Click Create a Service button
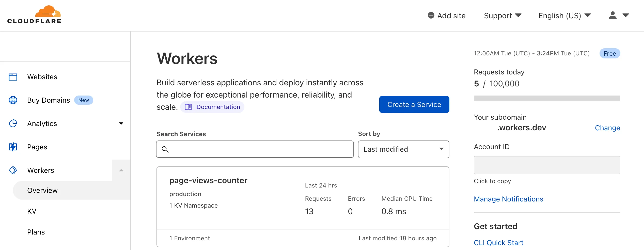 pos(414,104)
